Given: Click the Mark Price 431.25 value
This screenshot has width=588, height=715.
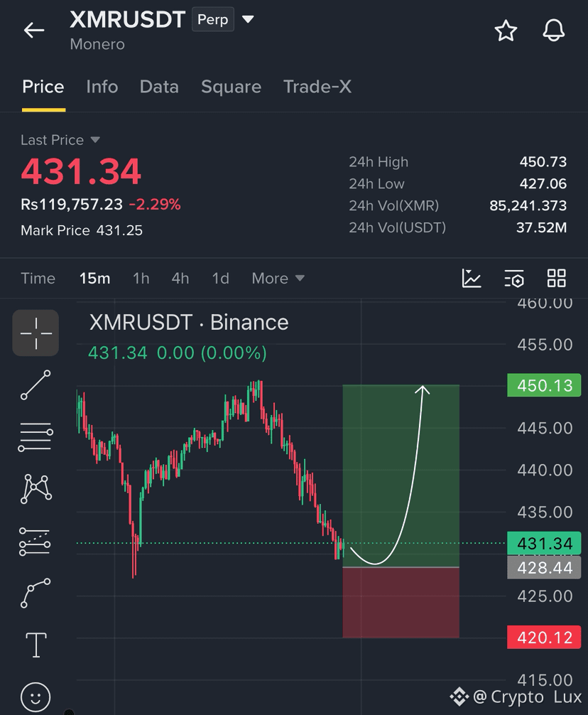Looking at the screenshot, I should pyautogui.click(x=119, y=230).
